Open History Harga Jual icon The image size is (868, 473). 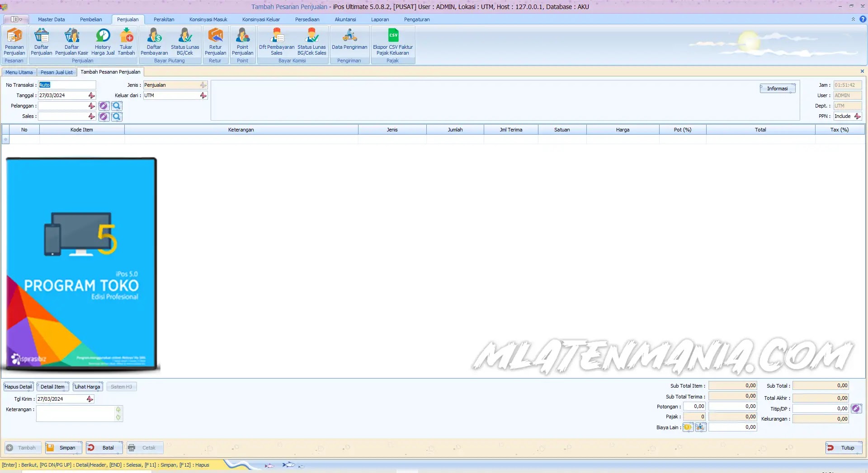pyautogui.click(x=103, y=42)
